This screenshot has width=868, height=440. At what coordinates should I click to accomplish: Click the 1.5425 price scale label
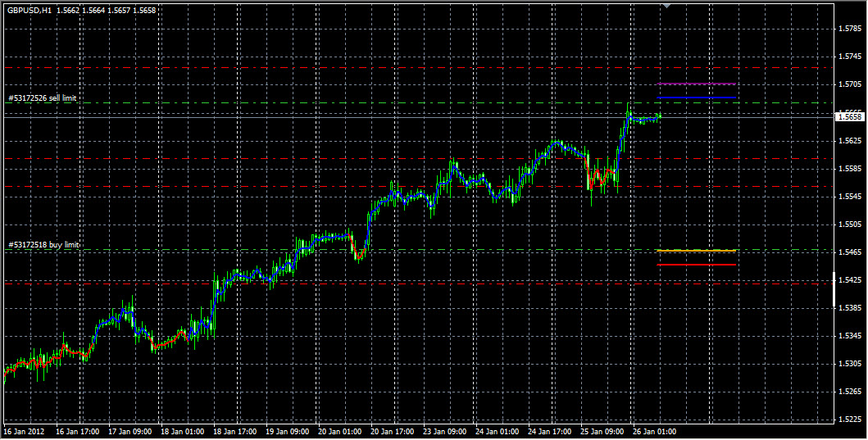[850, 280]
